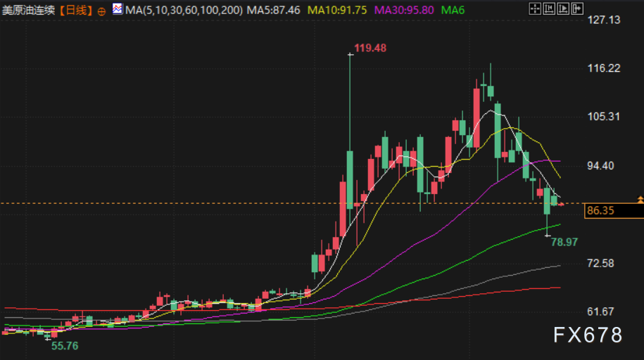Click the 55.76 low price marker

click(63, 346)
